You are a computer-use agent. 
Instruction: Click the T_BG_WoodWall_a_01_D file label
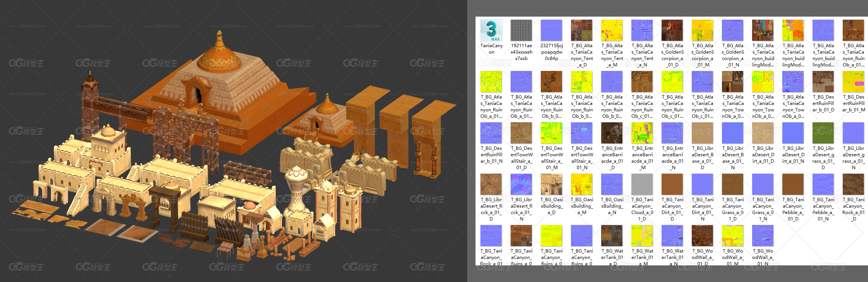[x=702, y=257]
